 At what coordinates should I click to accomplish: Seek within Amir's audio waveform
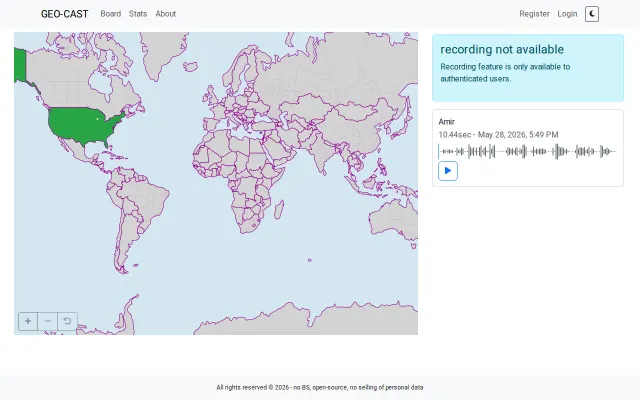[x=527, y=151]
